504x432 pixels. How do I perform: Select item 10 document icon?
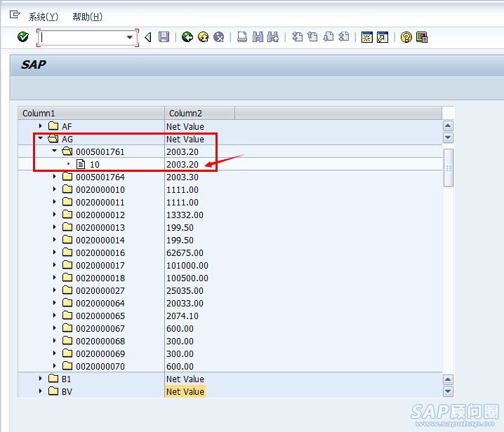tap(81, 164)
